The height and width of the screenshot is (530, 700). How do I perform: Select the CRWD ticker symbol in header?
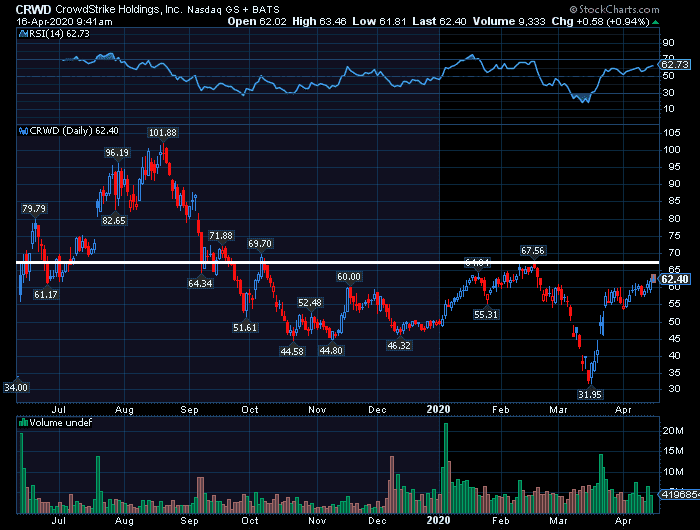33,9
